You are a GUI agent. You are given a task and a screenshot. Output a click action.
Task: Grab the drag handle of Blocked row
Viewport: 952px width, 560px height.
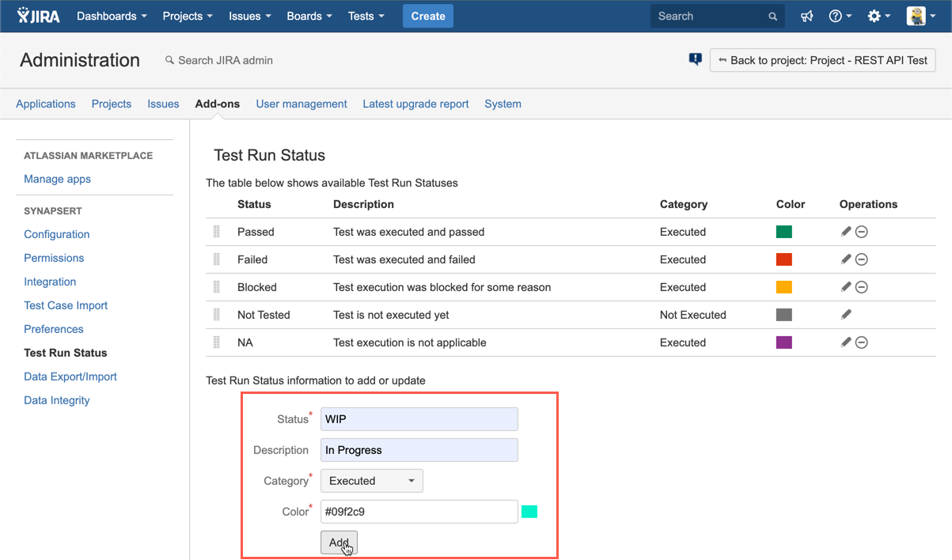coord(216,287)
